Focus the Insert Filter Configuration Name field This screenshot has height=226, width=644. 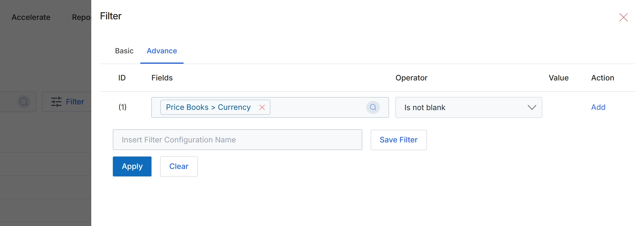pyautogui.click(x=238, y=140)
